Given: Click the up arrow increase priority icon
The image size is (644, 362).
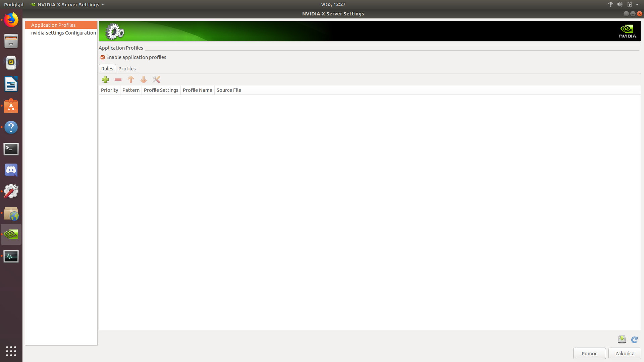Looking at the screenshot, I should (131, 79).
